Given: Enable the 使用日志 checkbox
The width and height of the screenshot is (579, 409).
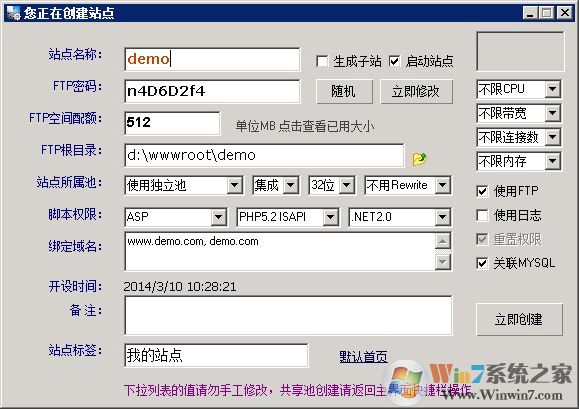Looking at the screenshot, I should 482,215.
